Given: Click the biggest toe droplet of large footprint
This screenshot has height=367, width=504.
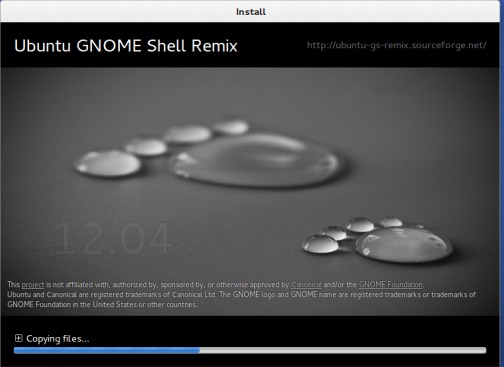Looking at the screenshot, I should point(108,163).
